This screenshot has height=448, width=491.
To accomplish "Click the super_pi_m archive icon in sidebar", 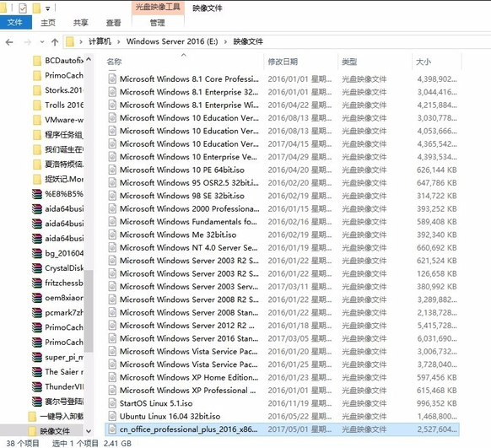I will pos(37,357).
